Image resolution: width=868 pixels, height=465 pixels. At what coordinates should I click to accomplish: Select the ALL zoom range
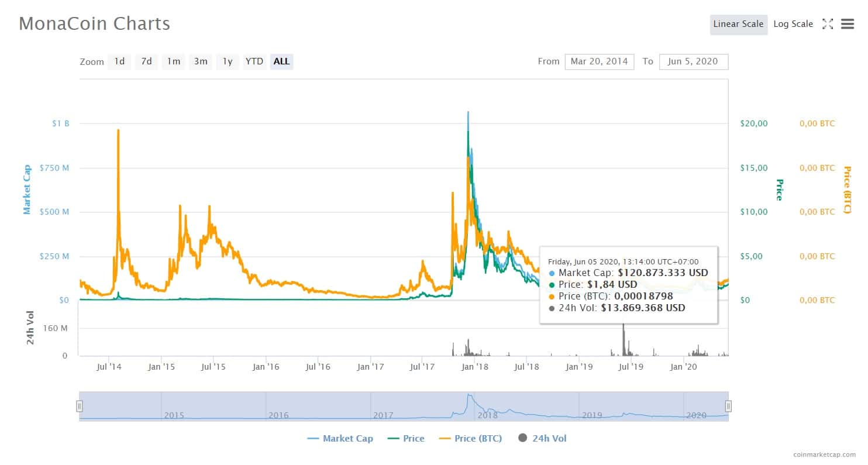click(x=281, y=61)
